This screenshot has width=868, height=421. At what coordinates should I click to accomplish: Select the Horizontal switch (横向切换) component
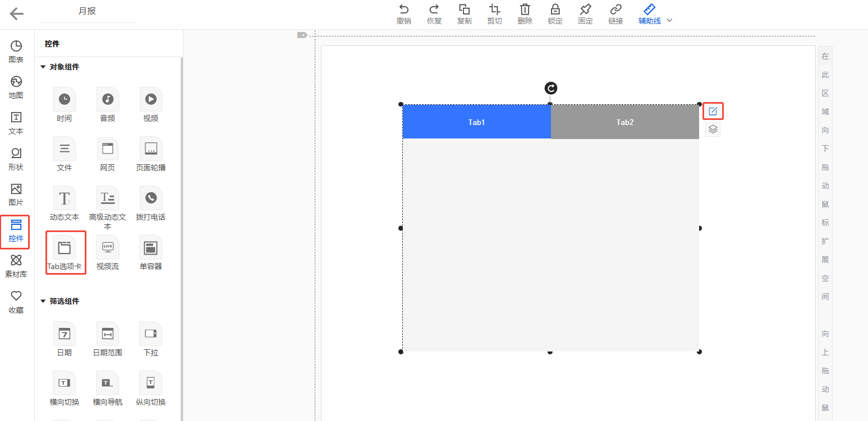coord(65,388)
